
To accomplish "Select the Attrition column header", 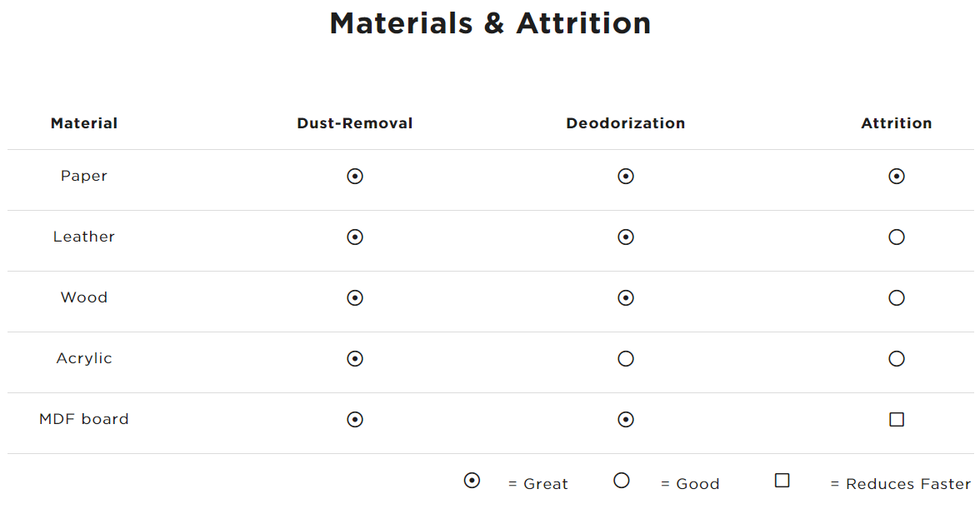I will (x=897, y=123).
